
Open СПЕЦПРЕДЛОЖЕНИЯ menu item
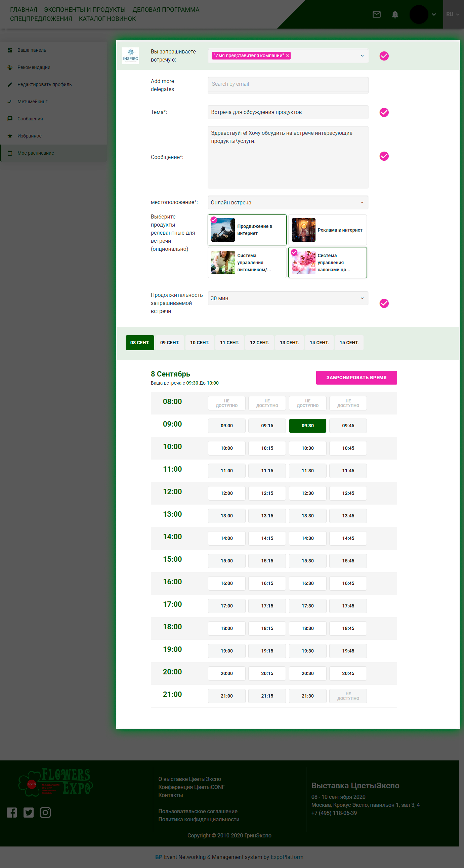coord(41,19)
